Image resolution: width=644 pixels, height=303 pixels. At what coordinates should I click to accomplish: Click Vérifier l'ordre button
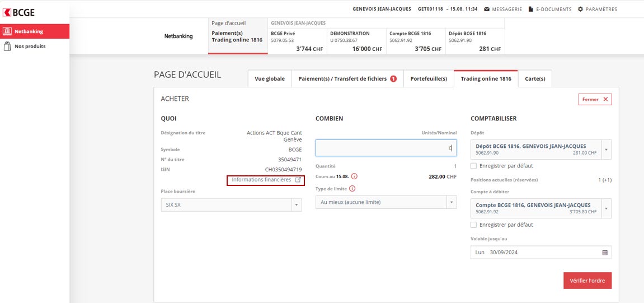[x=587, y=281]
